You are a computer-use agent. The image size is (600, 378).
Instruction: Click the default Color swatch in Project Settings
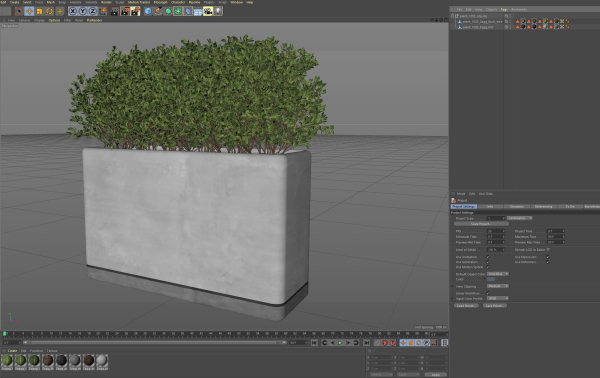[x=491, y=279]
